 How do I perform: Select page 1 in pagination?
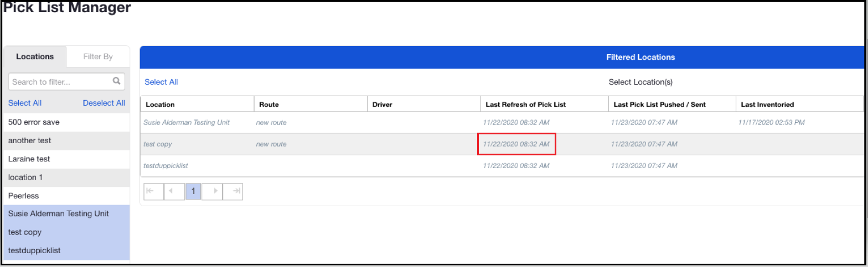[x=193, y=191]
